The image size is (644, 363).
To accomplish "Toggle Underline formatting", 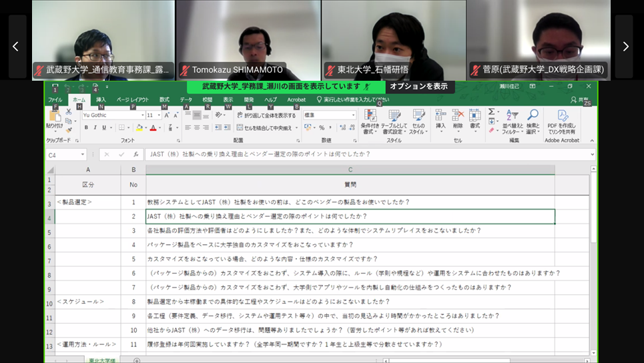I will coord(104,127).
